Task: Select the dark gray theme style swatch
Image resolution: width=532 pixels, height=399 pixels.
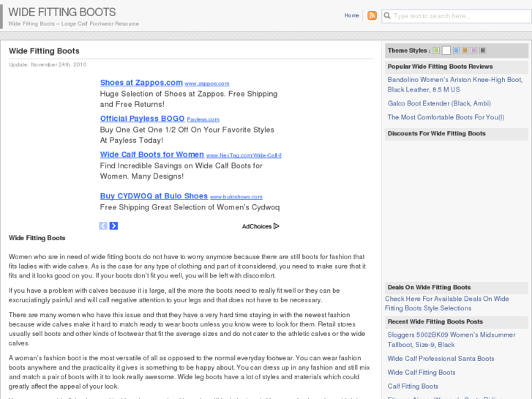Action: click(483, 51)
